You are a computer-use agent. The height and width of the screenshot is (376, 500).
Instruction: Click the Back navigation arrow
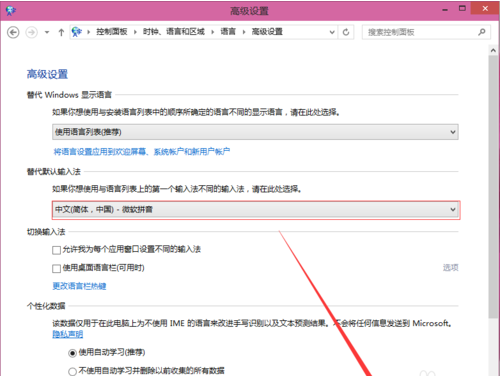tap(13, 32)
